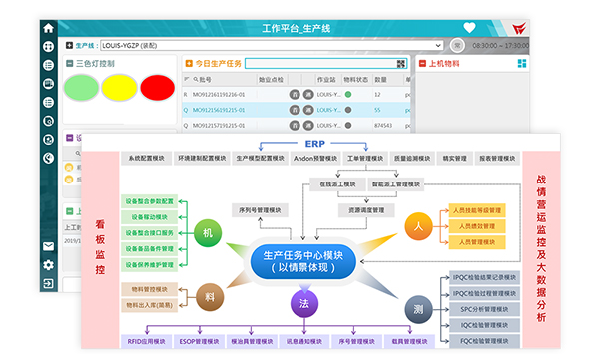Click the 报表管理模块 box
The height and width of the screenshot is (364, 599).
[x=497, y=158]
